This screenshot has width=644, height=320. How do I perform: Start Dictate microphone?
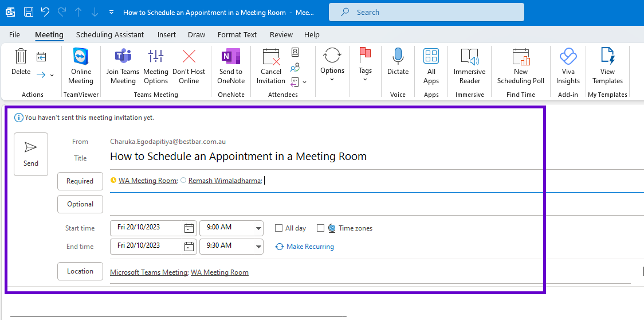(x=398, y=56)
